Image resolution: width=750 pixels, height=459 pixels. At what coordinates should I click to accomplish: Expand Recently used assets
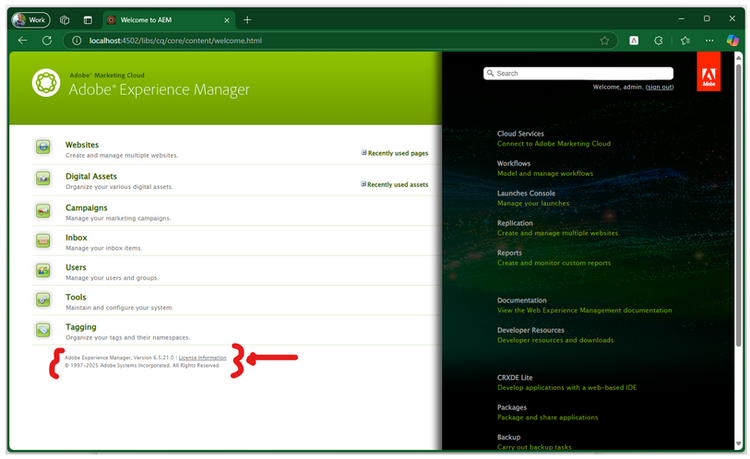[395, 185]
